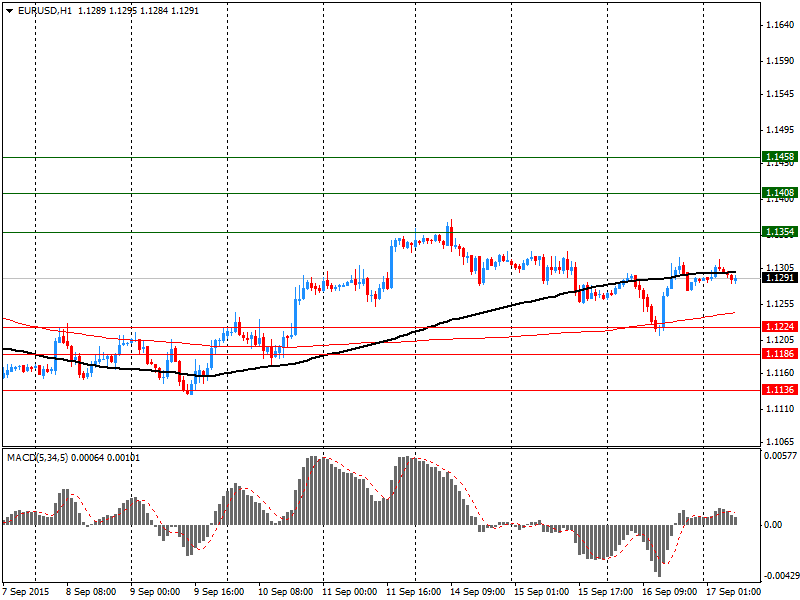Click the 1.1160 price scale value
The width and height of the screenshot is (800, 600).
[781, 373]
